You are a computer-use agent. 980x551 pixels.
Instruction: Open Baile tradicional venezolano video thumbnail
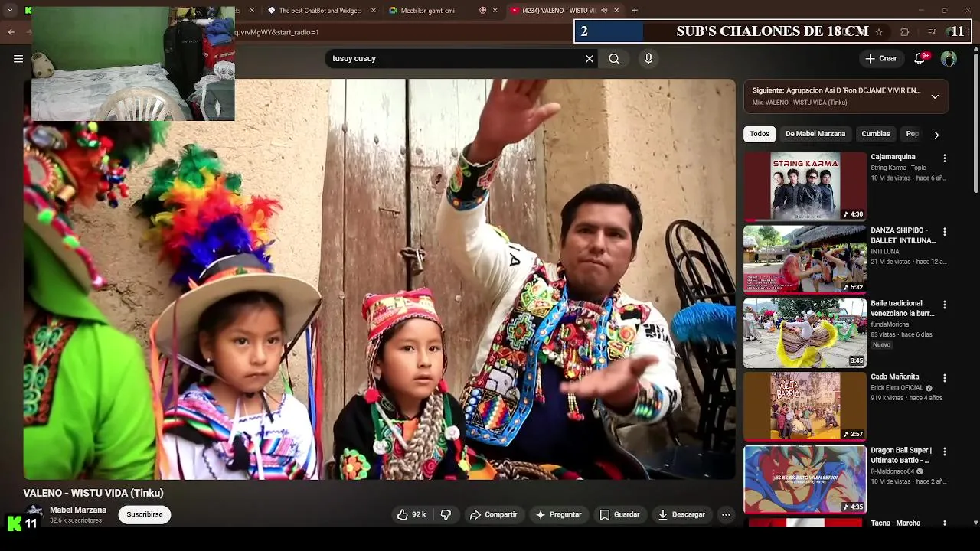(x=805, y=333)
